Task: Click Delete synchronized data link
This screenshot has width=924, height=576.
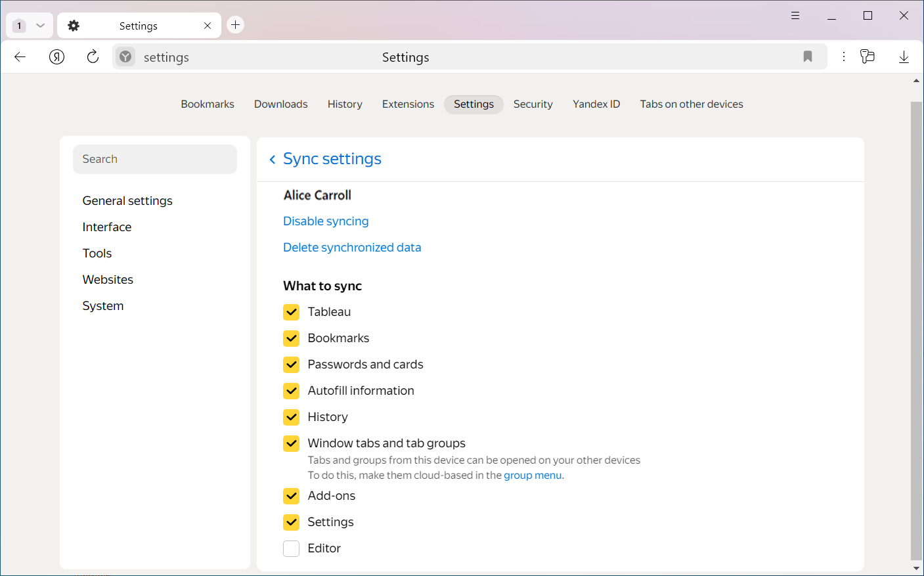Action: tap(352, 248)
